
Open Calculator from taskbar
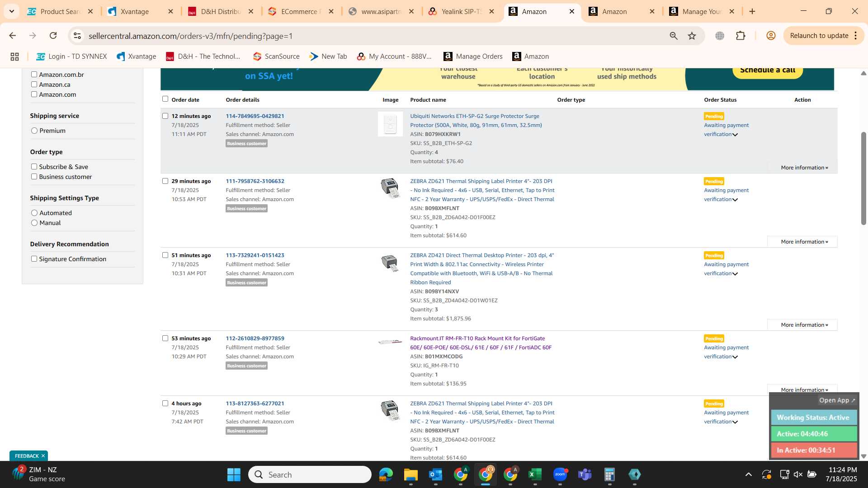coord(609,474)
